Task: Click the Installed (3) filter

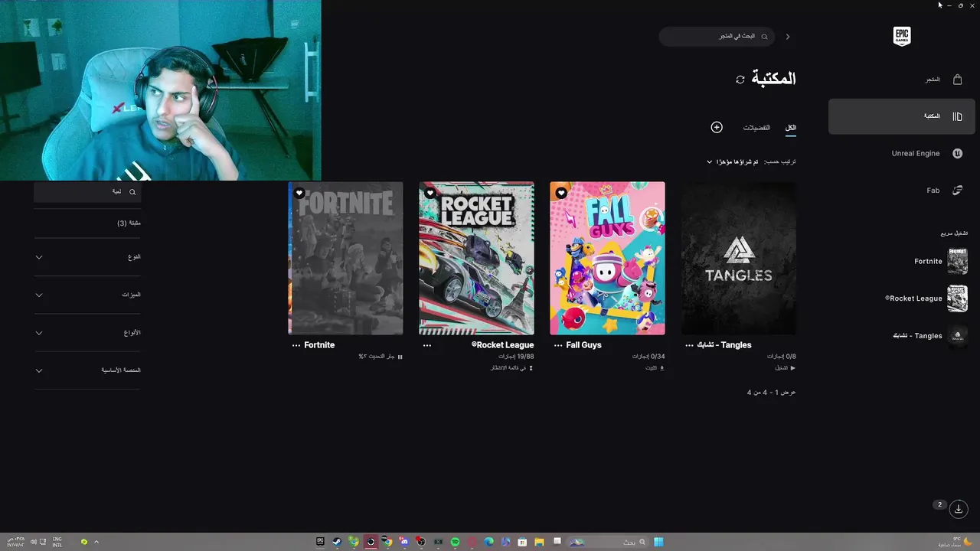Action: pos(129,223)
